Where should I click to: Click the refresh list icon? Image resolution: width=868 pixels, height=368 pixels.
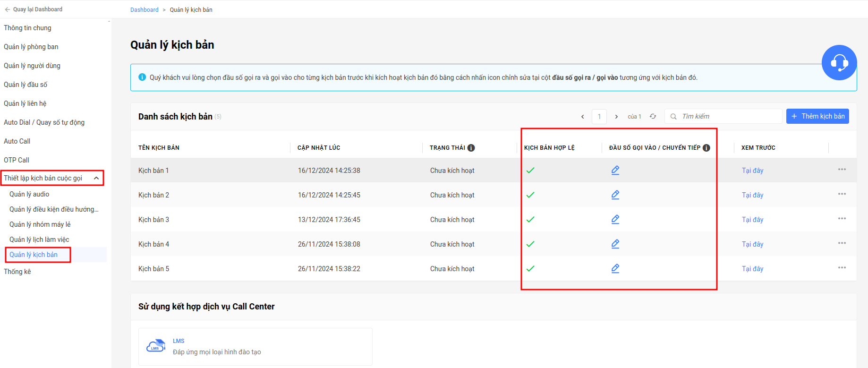653,116
